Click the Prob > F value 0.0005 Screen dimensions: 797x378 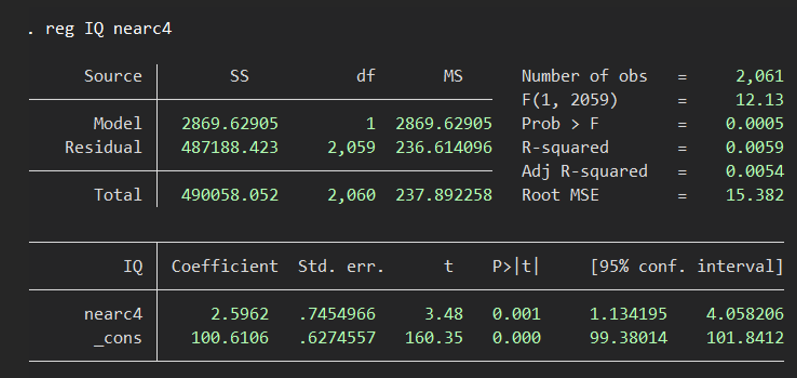point(754,123)
